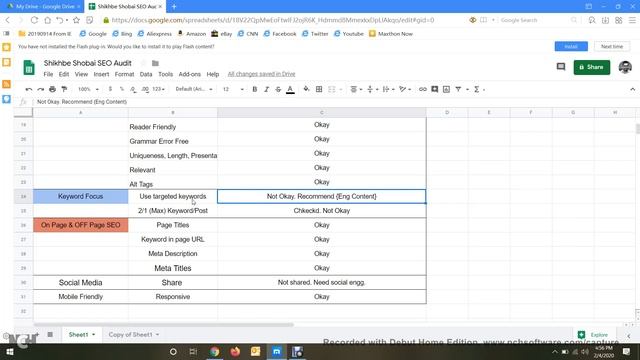Open the fill color picker
The width and height of the screenshot is (640, 360).
(306, 89)
